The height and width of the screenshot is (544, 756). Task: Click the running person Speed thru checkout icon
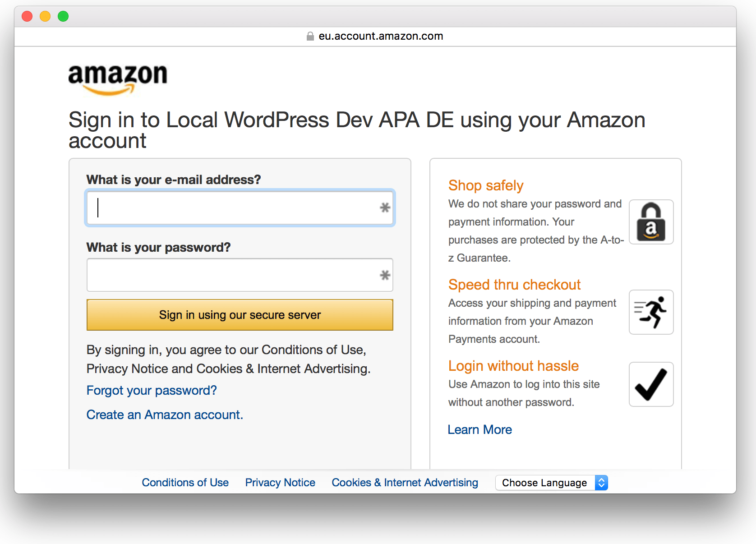click(651, 312)
